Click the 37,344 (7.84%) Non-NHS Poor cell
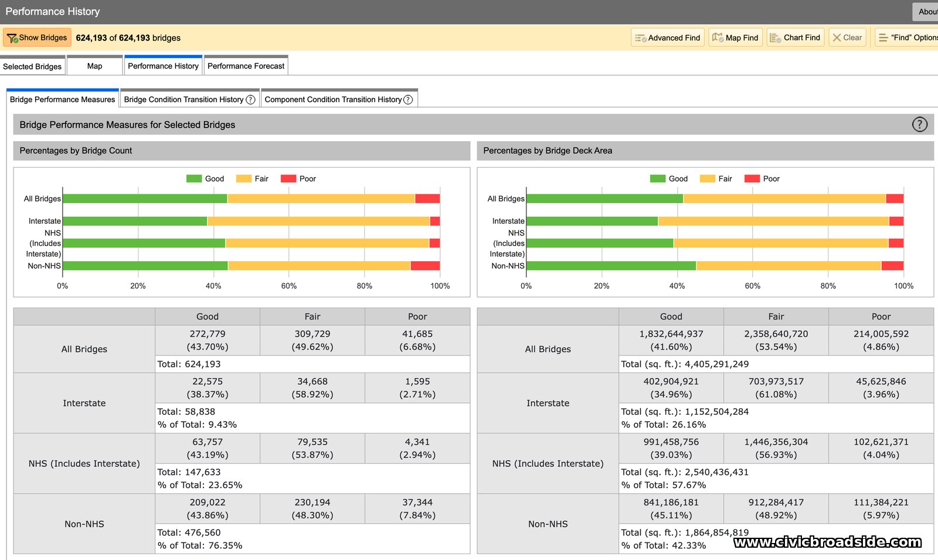Image resolution: width=938 pixels, height=560 pixels. [x=417, y=508]
